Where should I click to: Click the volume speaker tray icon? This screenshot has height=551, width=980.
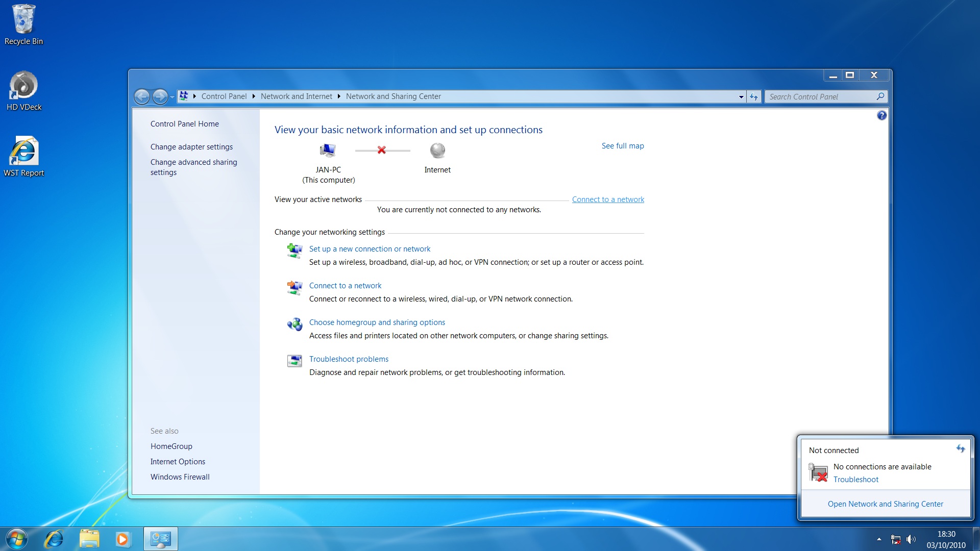[x=911, y=539]
